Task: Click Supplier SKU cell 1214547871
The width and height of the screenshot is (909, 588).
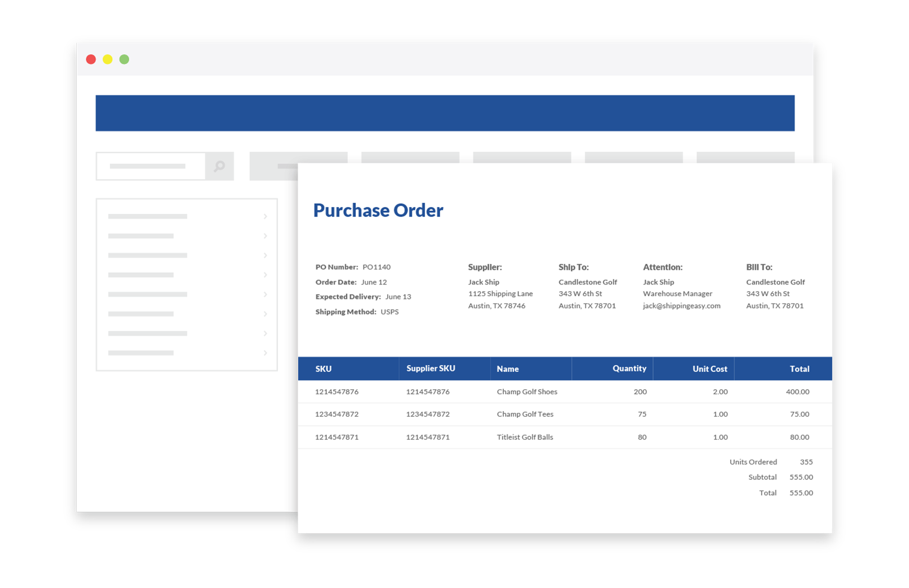Action: pyautogui.click(x=428, y=437)
